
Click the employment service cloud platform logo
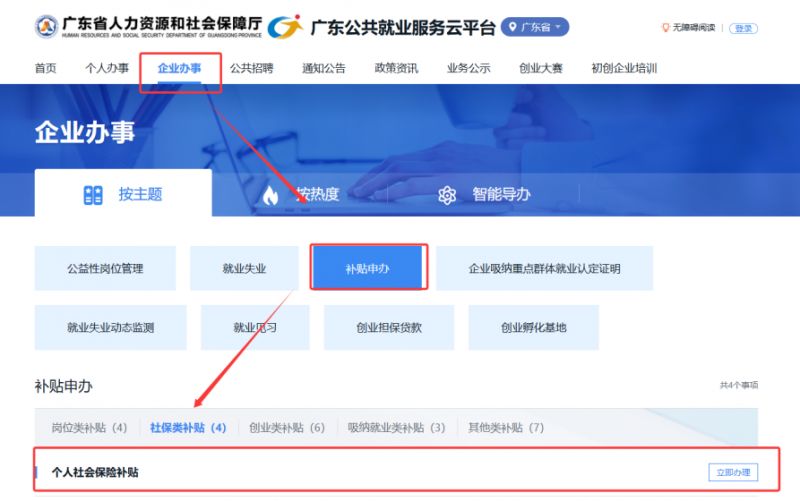(x=285, y=27)
